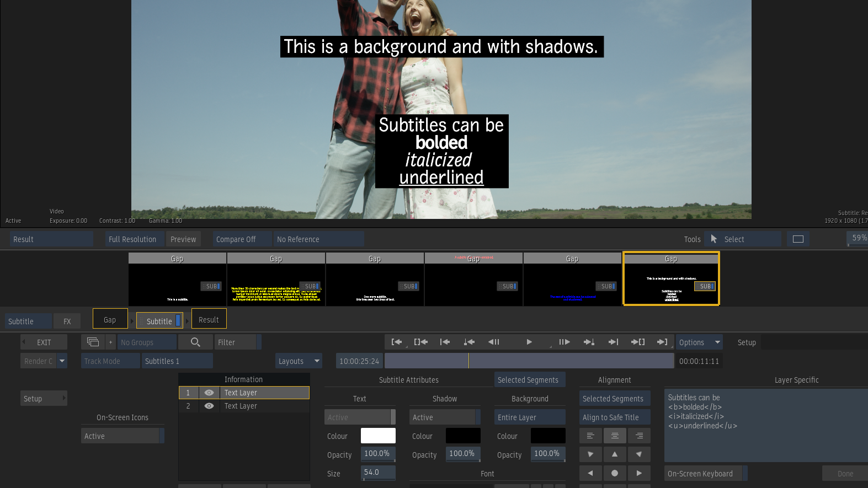Toggle the Shadow Active button

click(x=445, y=417)
